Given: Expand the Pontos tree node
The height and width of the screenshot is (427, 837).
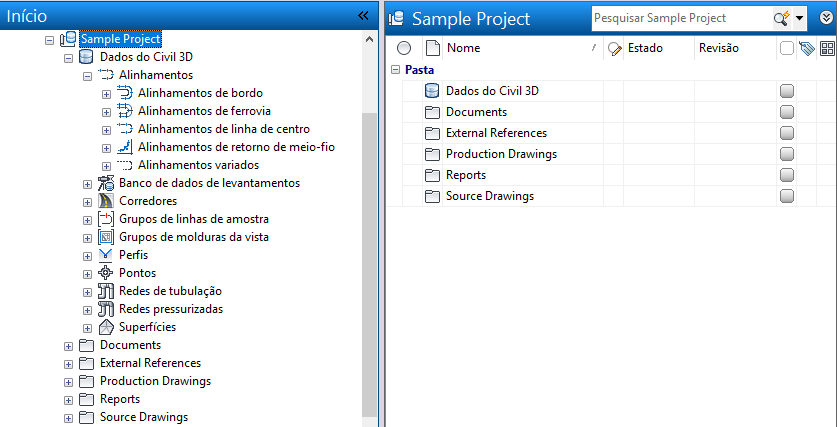Looking at the screenshot, I should (x=88, y=273).
